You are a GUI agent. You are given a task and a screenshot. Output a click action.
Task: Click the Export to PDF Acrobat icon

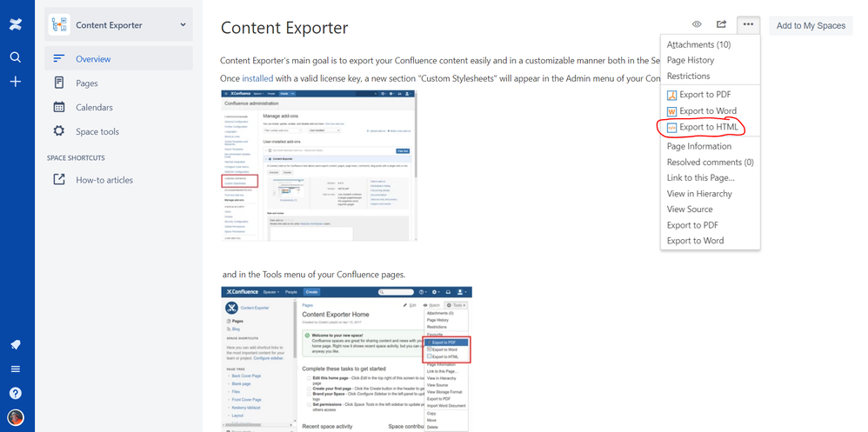coord(672,95)
